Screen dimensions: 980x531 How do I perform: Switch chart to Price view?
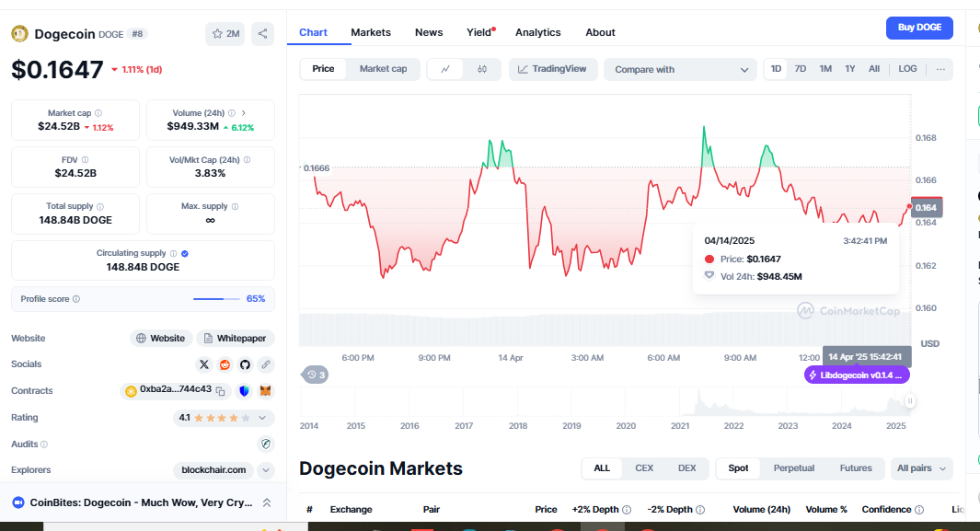point(323,69)
